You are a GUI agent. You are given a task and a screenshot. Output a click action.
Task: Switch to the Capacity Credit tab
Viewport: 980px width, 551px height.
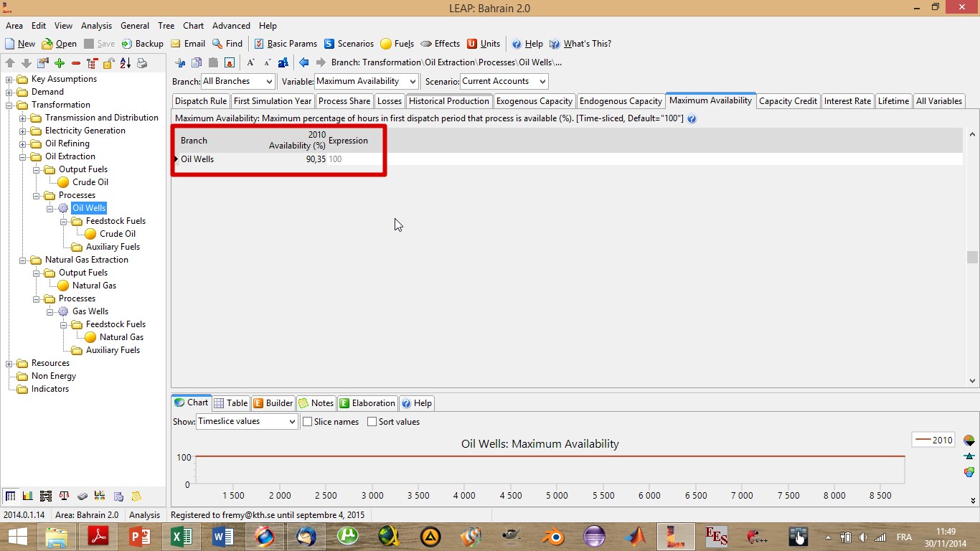click(x=788, y=101)
